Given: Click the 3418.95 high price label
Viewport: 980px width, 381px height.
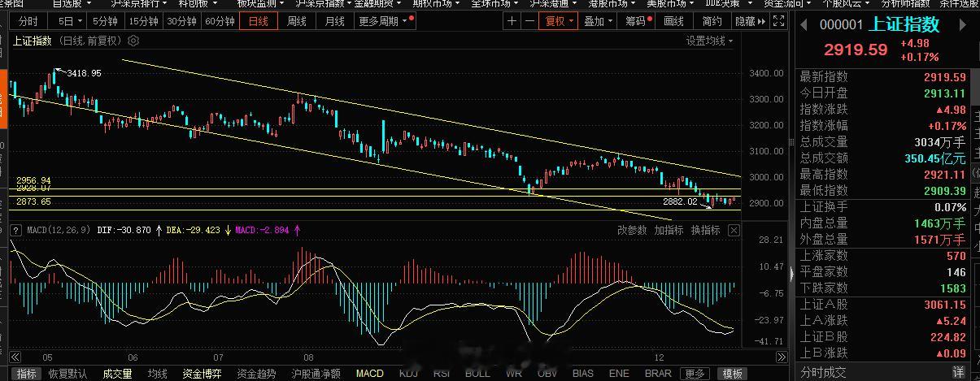Looking at the screenshot, I should 84,73.
